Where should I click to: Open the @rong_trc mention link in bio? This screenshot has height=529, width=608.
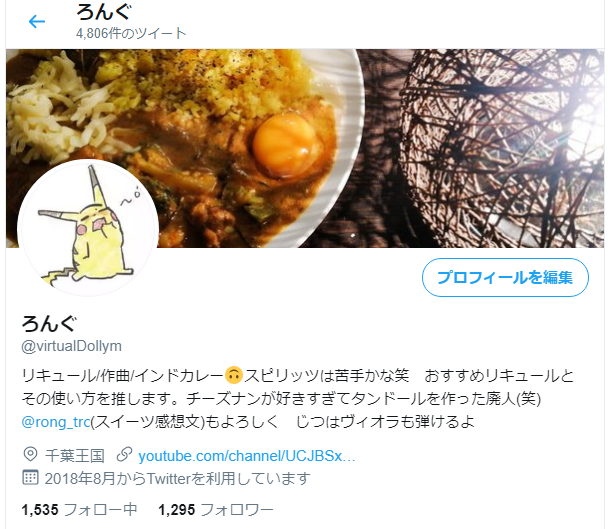pyautogui.click(x=56, y=422)
